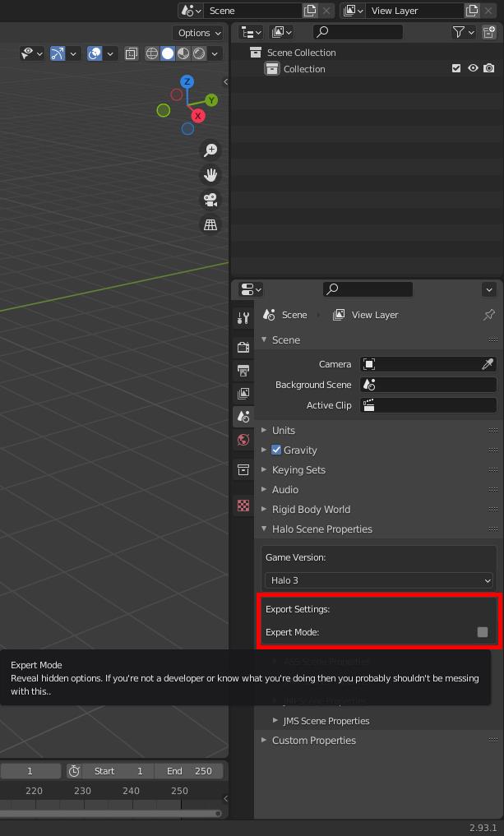Click the Background Scene field

428,385
